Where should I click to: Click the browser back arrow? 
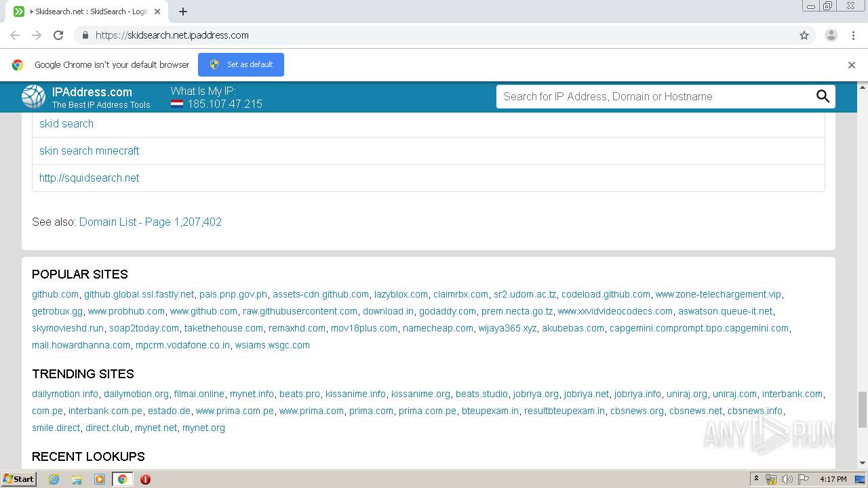click(x=15, y=35)
